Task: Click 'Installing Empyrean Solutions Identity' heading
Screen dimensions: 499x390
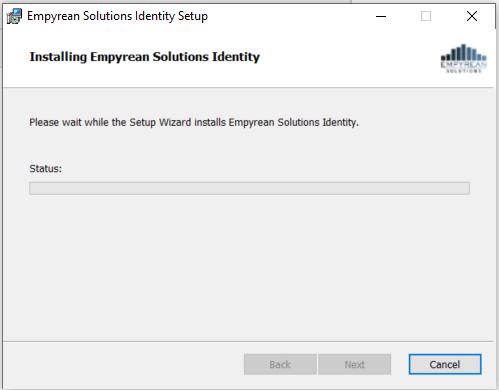Action: point(145,57)
